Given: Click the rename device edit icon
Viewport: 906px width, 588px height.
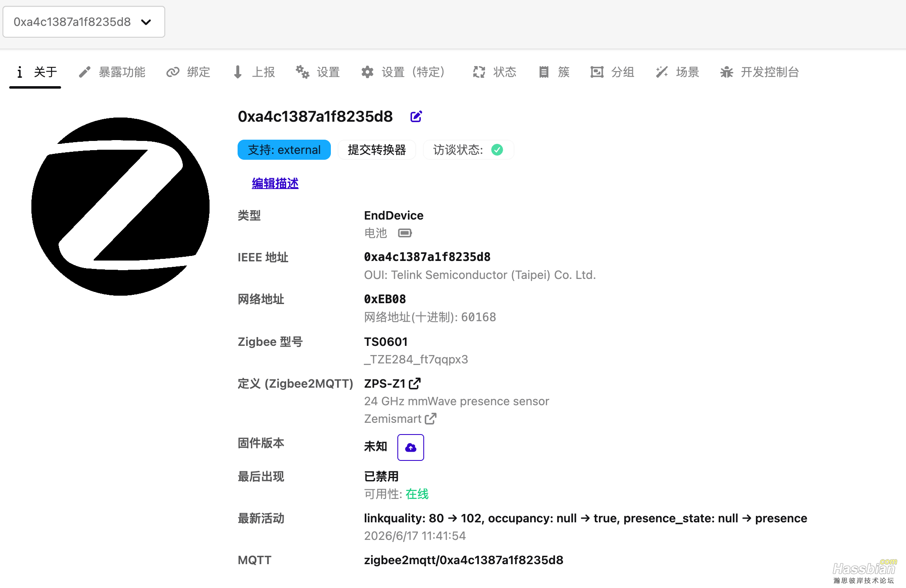Looking at the screenshot, I should pyautogui.click(x=416, y=116).
